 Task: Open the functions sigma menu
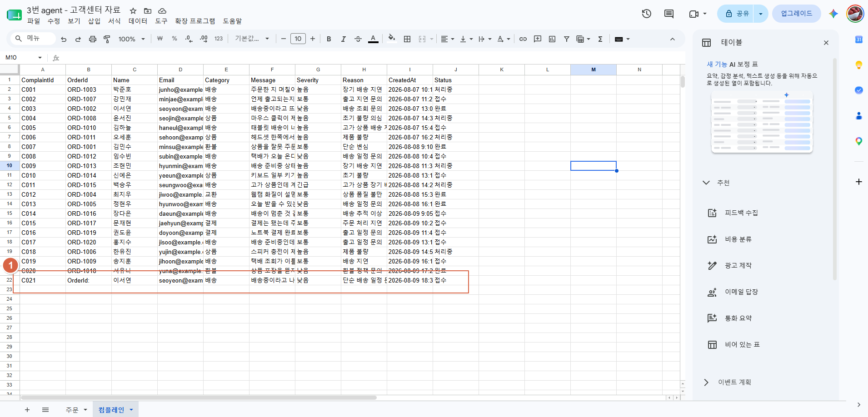coord(600,39)
